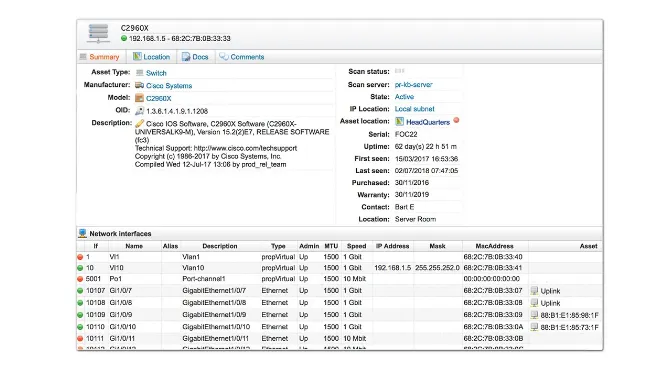Open connected asset 88:B1:E1:85:98:1F
Image resolution: width=658 pixels, height=381 pixels.
tap(569, 315)
